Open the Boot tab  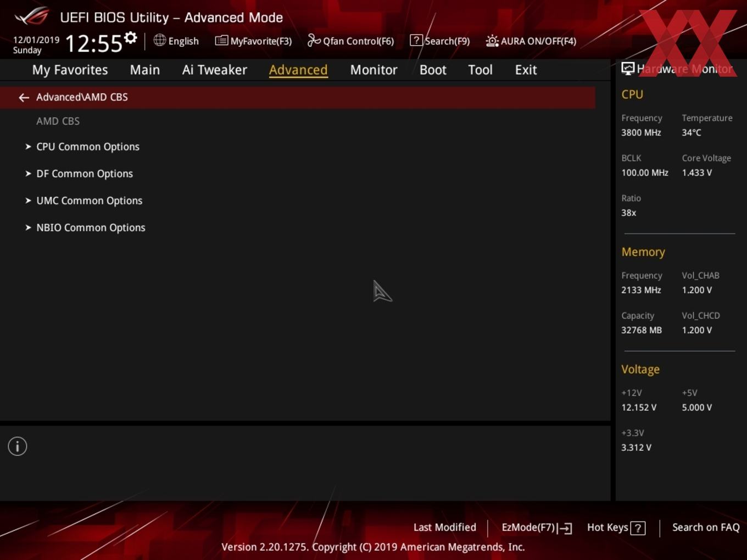[x=433, y=70]
